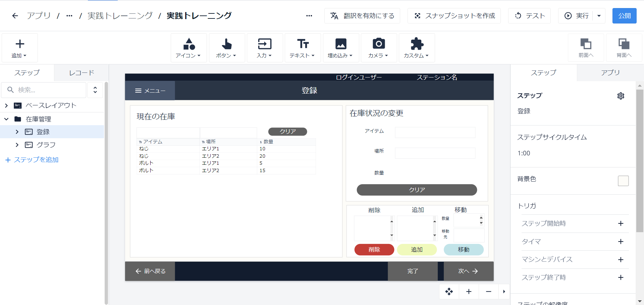Click the アイテム input field
This screenshot has width=644, height=305.
tap(435, 133)
